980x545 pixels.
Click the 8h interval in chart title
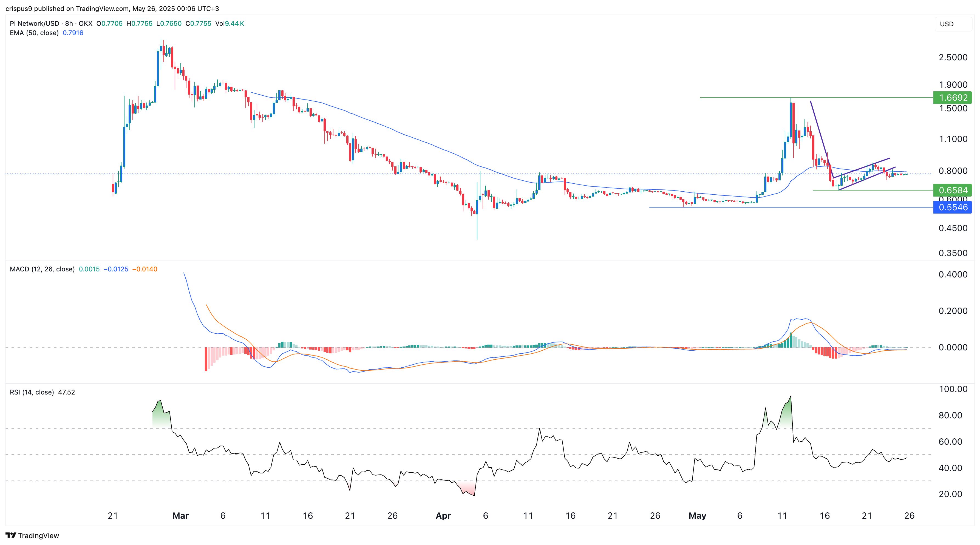(69, 24)
